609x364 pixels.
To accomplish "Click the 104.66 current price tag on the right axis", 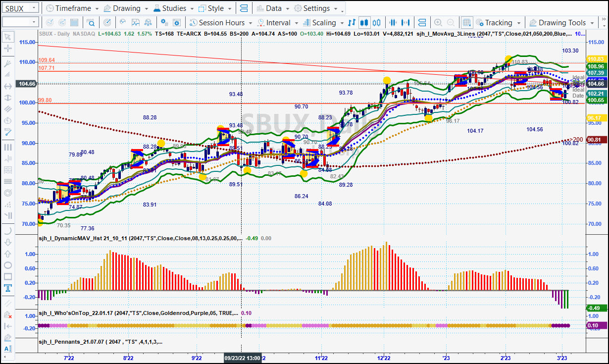I will click(x=596, y=84).
